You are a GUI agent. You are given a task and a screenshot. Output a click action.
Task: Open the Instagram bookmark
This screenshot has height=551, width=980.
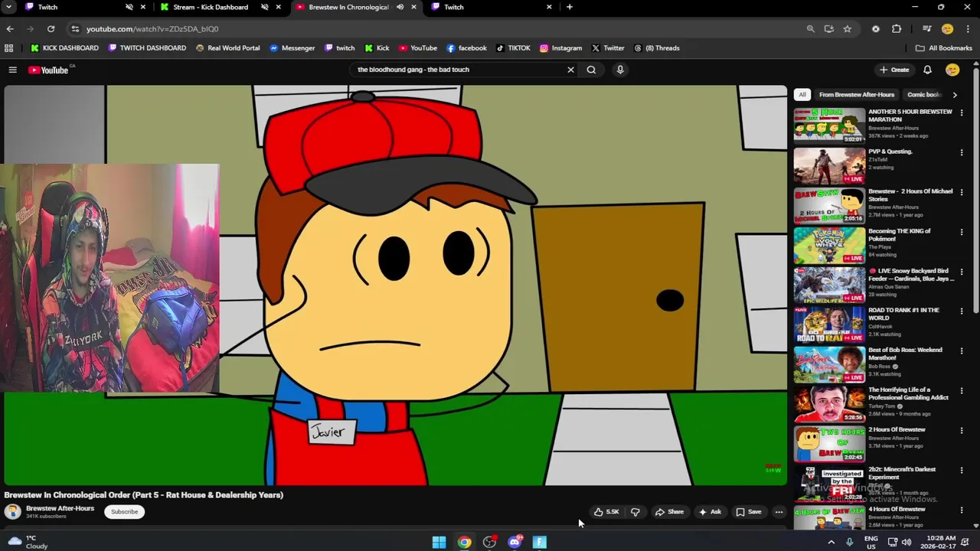(560, 48)
